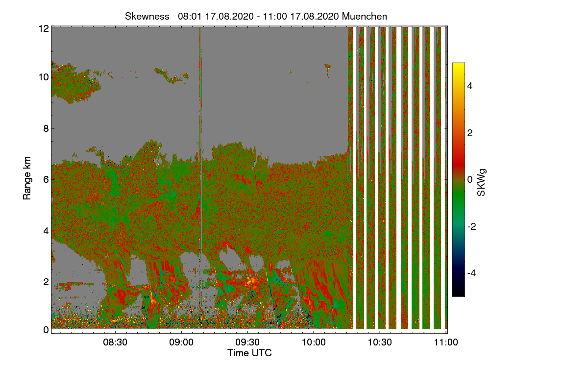Click the colorbar value -2
Screen dimensions: 588x392
click(x=471, y=226)
